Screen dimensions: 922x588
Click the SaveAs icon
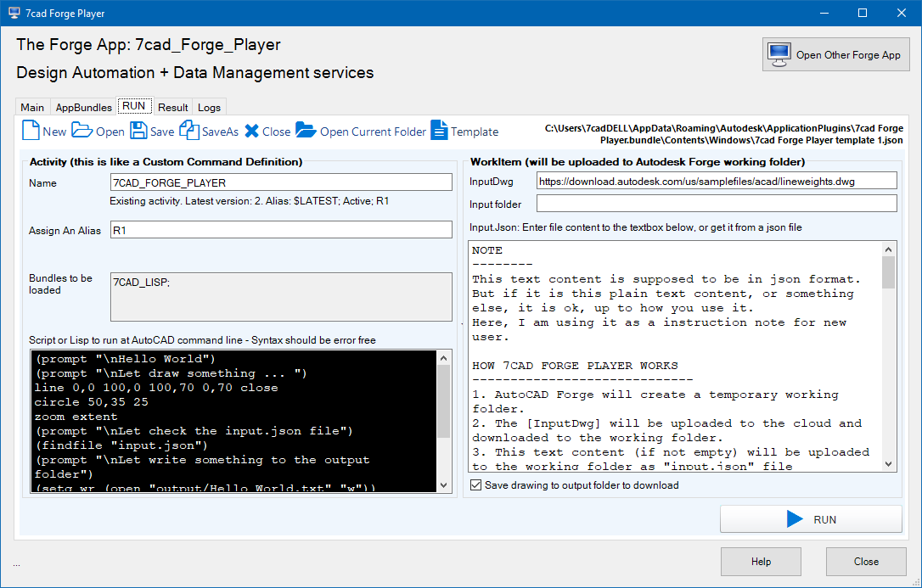[188, 131]
